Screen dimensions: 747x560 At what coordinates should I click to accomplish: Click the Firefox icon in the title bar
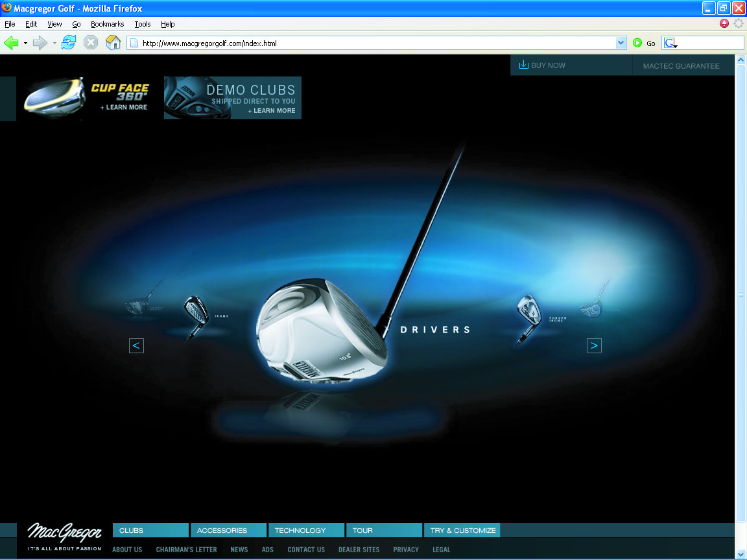(6, 8)
